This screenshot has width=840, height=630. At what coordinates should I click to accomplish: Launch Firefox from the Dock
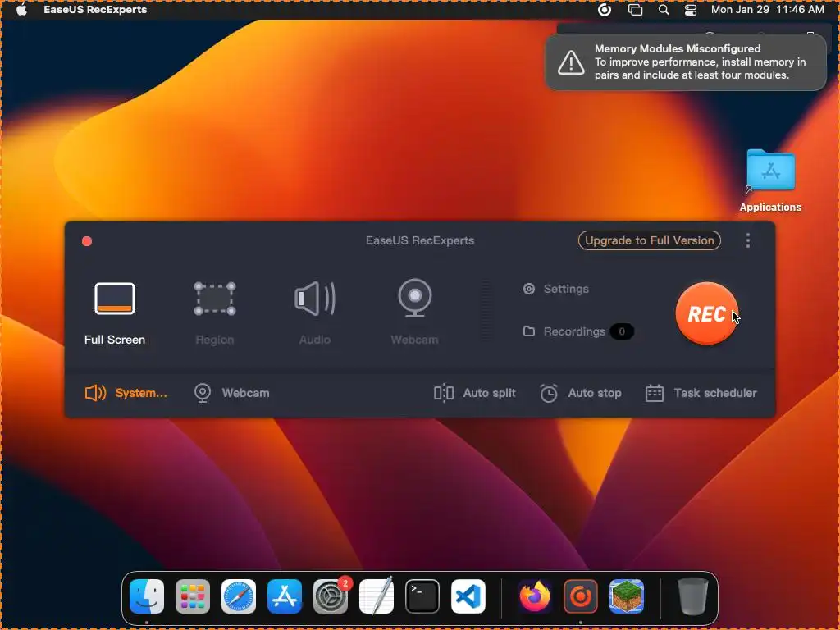(535, 596)
